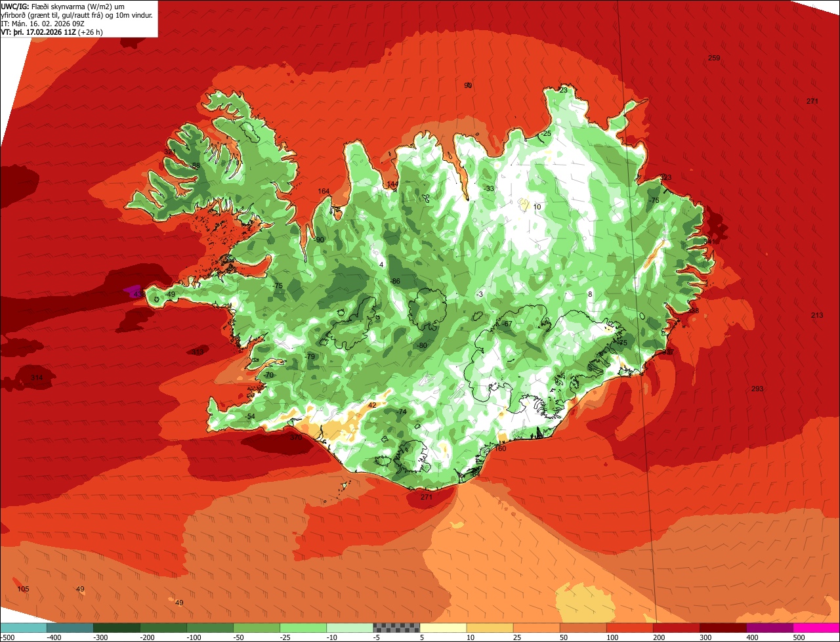Click the map value '42' in south Iceland
The height and width of the screenshot is (642, 840).
click(372, 405)
